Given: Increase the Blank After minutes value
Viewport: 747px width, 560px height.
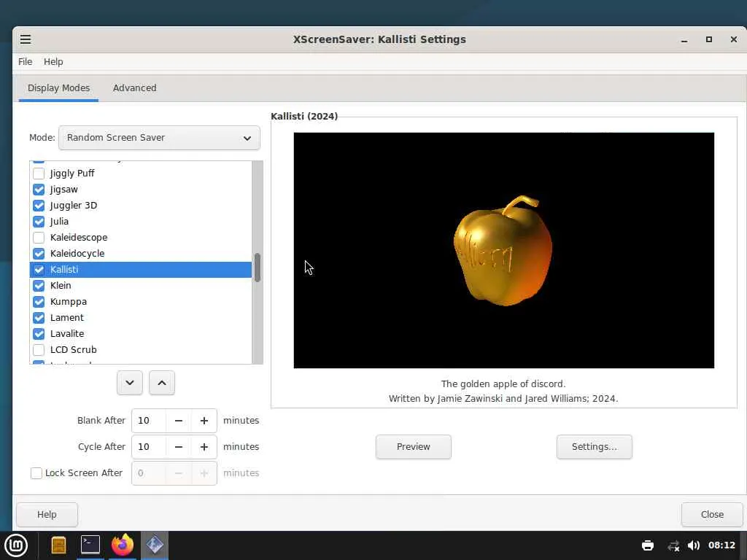Looking at the screenshot, I should coord(204,421).
